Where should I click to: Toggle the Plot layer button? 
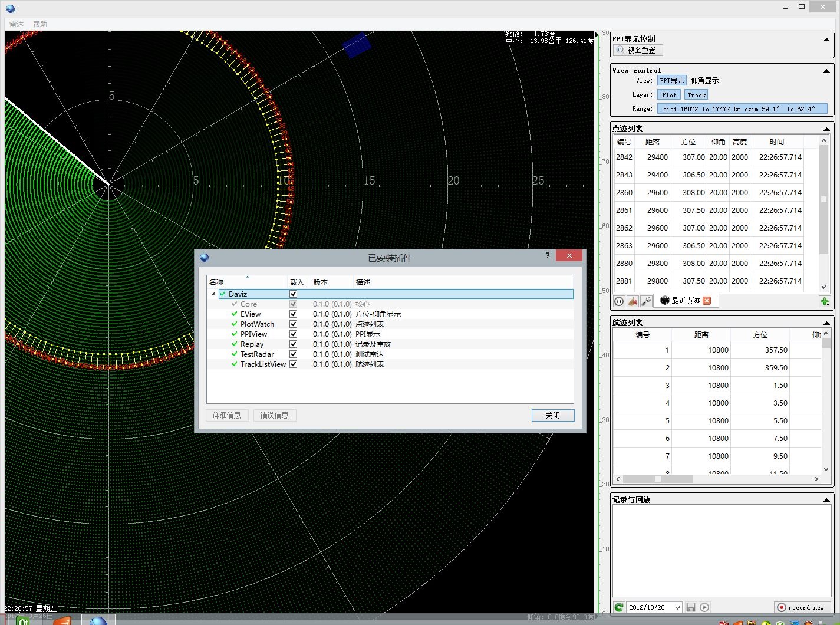point(669,95)
